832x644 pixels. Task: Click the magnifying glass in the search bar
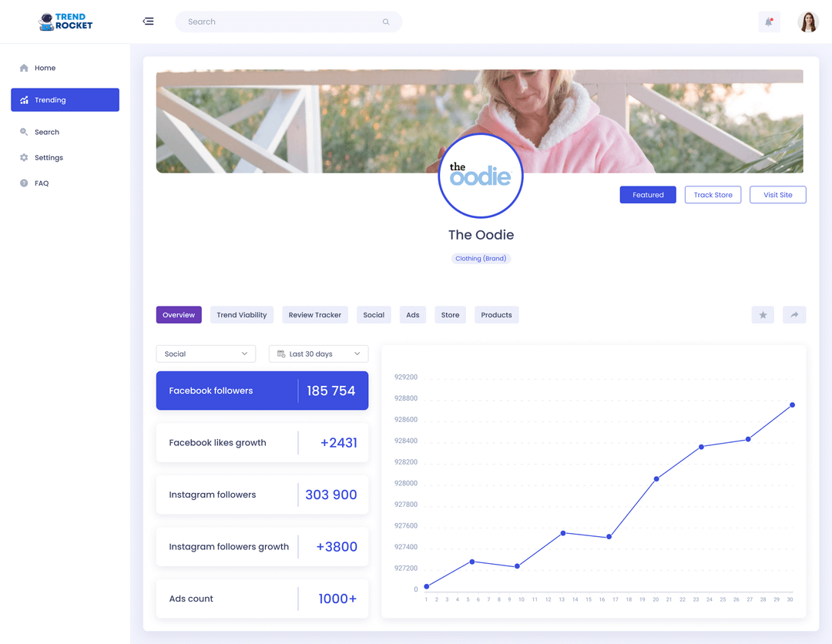[385, 22]
